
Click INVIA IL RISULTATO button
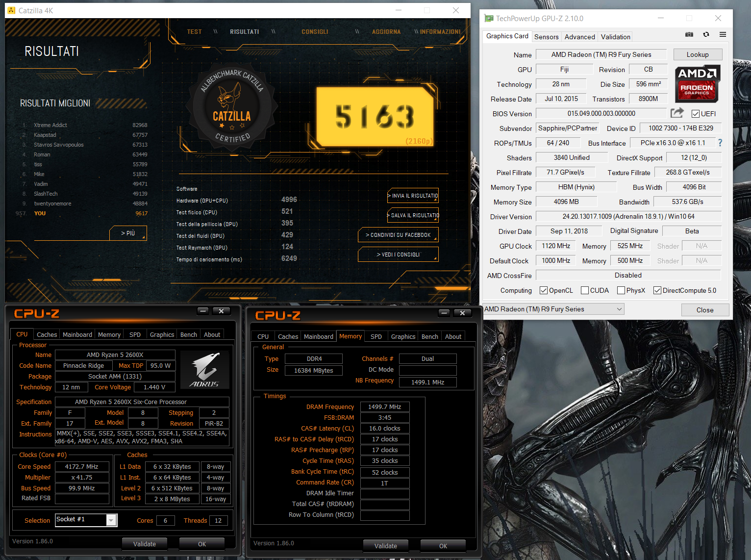coord(413,196)
